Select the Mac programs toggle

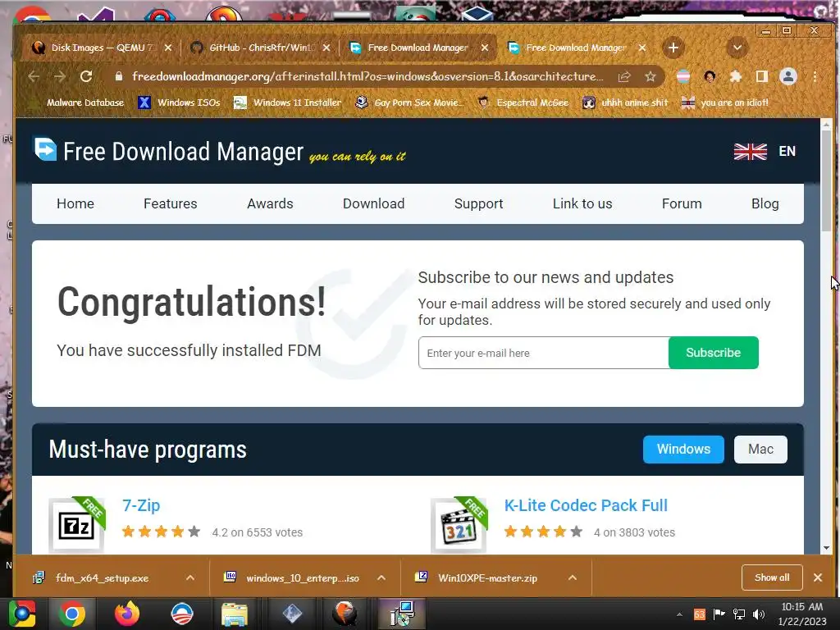coord(760,449)
